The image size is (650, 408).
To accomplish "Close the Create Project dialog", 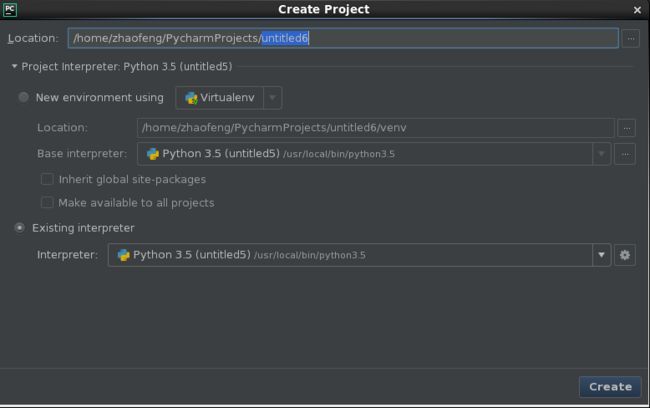I will coord(637,10).
